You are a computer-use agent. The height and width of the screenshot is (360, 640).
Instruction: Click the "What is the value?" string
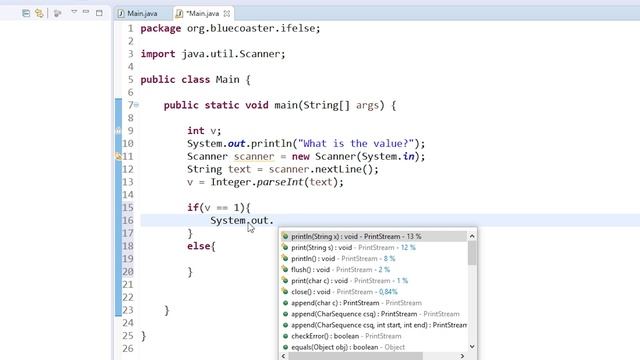[356, 144]
